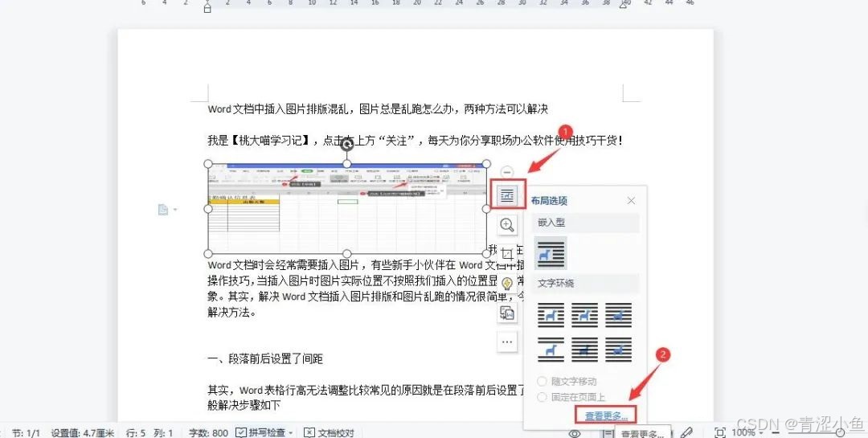Select the crop tool icon
This screenshot has height=438, width=868.
pos(506,254)
